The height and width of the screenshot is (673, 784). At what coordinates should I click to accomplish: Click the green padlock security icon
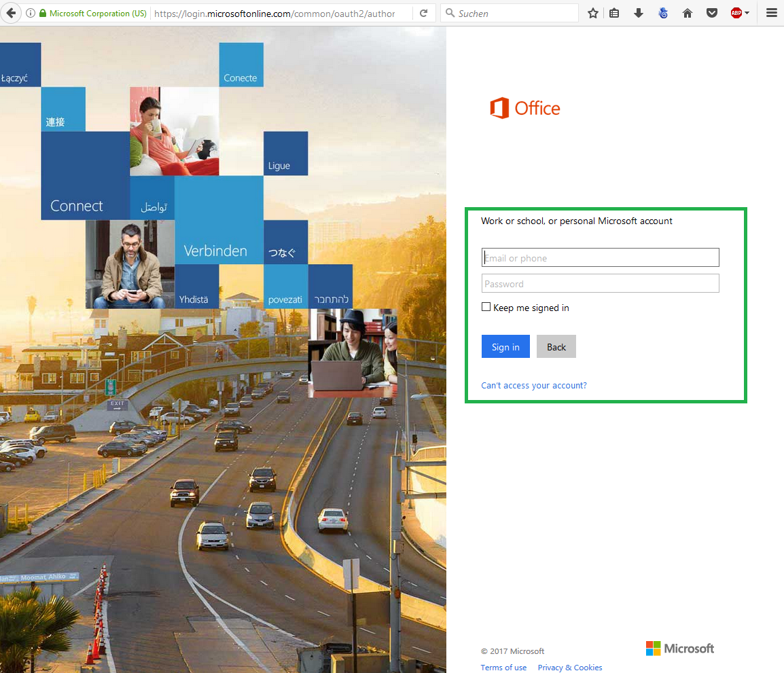coord(43,13)
